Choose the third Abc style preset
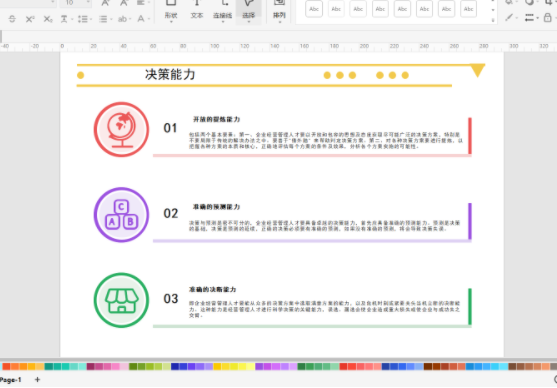The width and height of the screenshot is (557, 388). (x=358, y=9)
